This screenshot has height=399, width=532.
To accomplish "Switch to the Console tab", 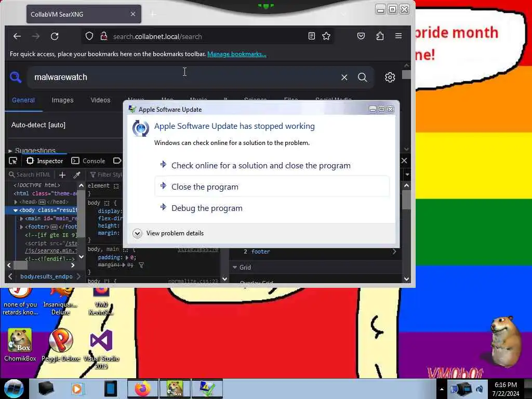I will 88,161.
